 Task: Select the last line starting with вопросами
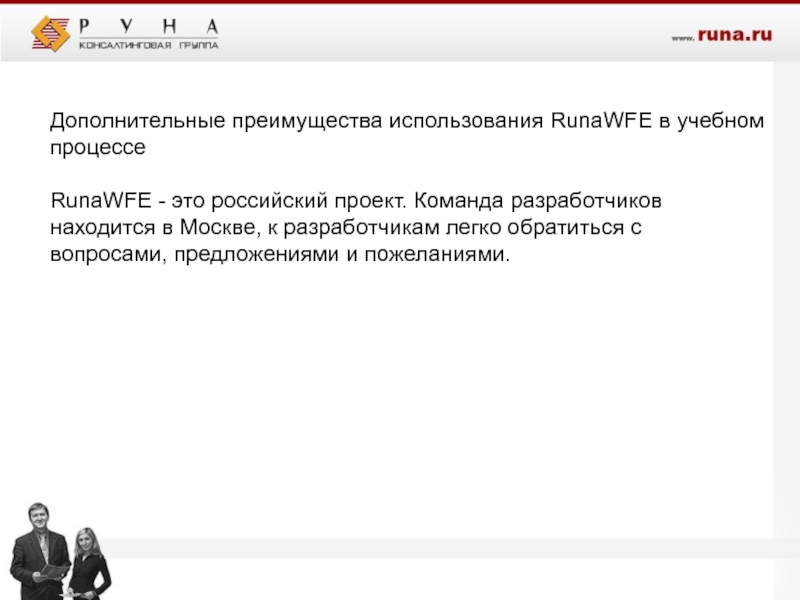pyautogui.click(x=280, y=254)
